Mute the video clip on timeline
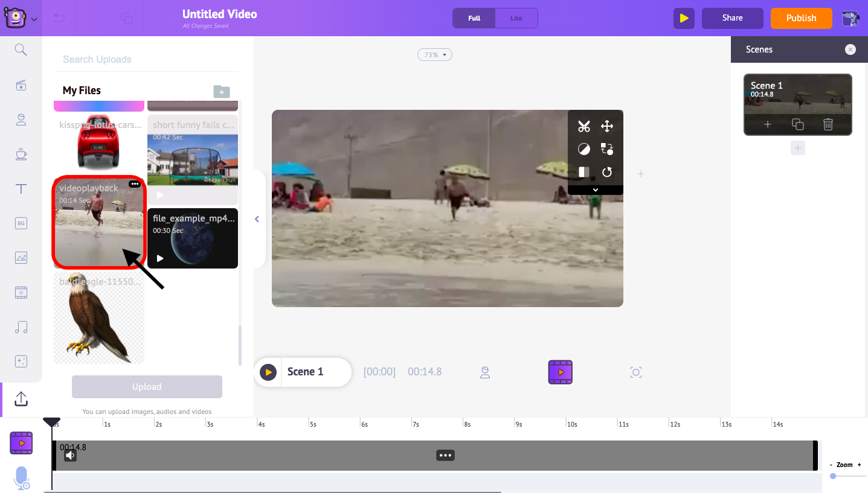The image size is (868, 493). coord(71,456)
